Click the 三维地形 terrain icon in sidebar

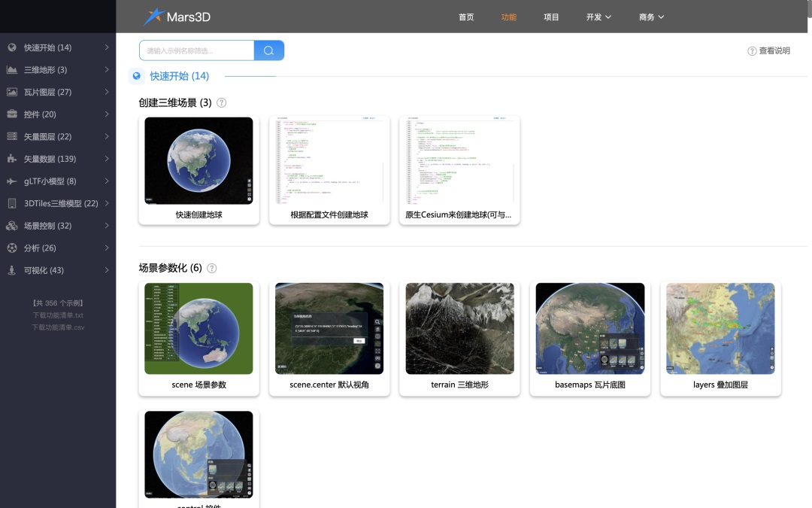[12, 70]
